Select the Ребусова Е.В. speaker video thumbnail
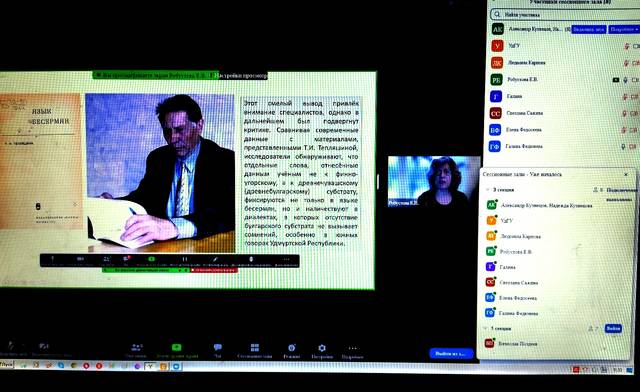640x392 pixels. 434,181
